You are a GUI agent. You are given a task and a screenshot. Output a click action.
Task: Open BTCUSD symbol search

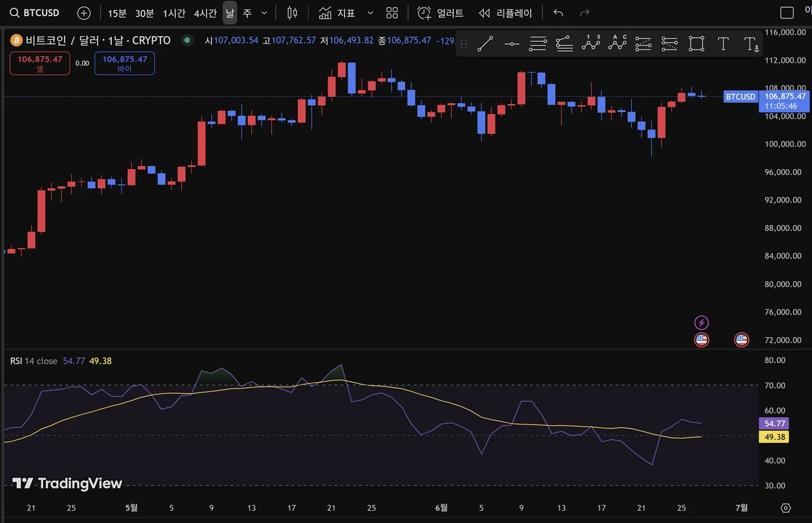(x=35, y=13)
